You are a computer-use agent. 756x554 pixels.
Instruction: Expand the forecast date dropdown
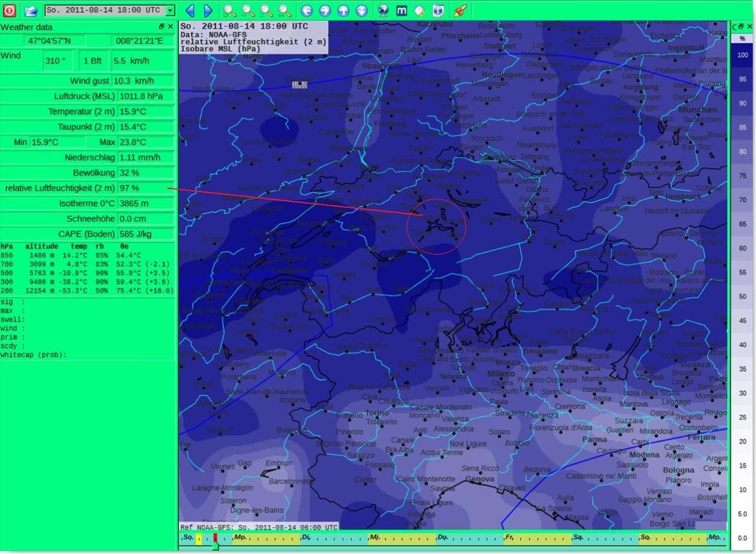point(170,10)
